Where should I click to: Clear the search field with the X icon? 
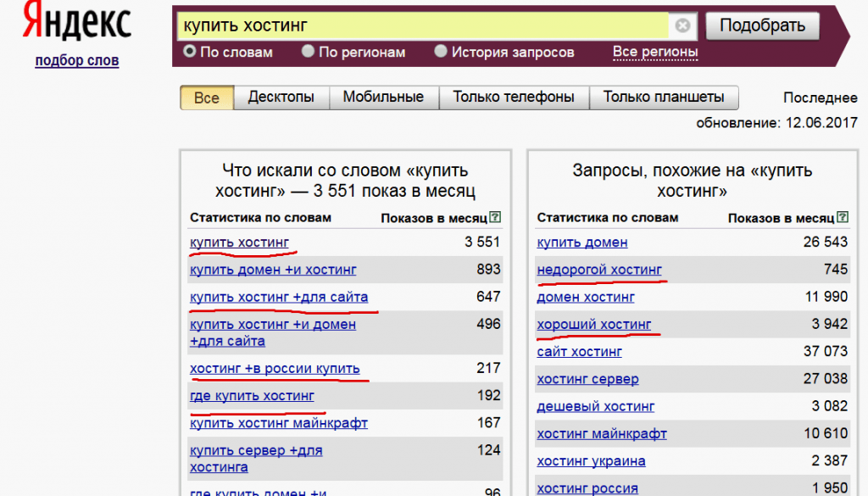682,25
